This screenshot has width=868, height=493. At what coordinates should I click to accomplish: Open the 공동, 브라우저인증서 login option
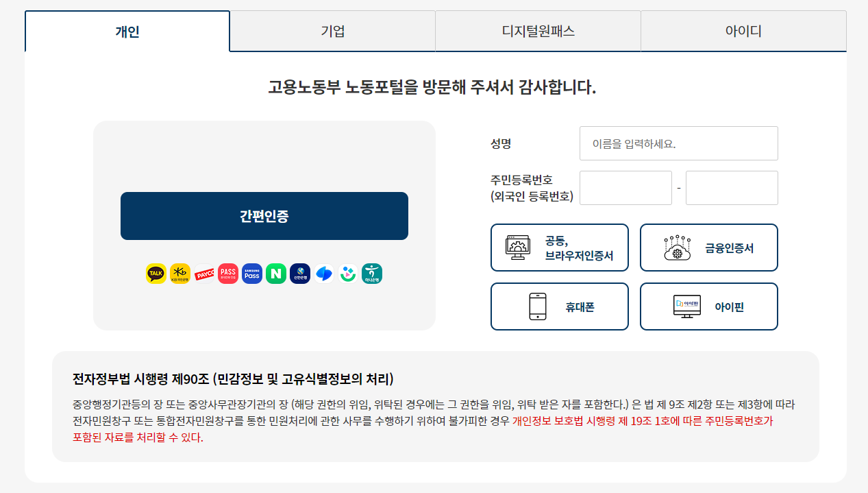point(559,248)
